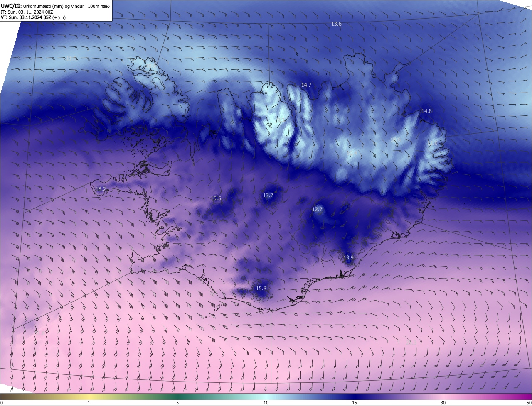Click the 5 tick on the colorbar
The width and height of the screenshot is (532, 406).
click(177, 403)
